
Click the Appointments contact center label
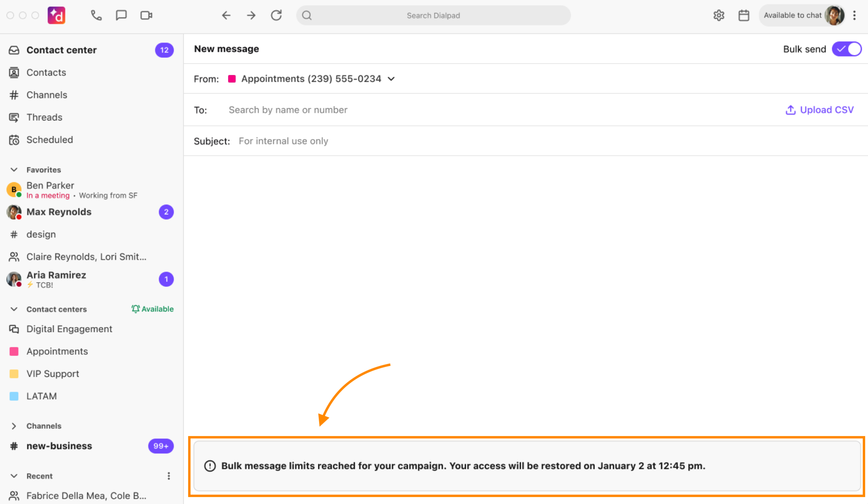[57, 351]
